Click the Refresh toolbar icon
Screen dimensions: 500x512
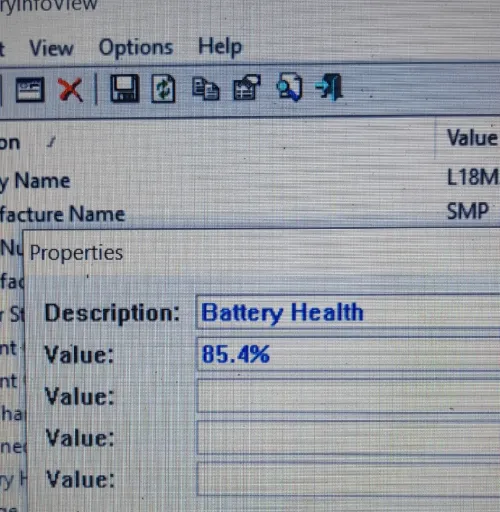pyautogui.click(x=163, y=88)
